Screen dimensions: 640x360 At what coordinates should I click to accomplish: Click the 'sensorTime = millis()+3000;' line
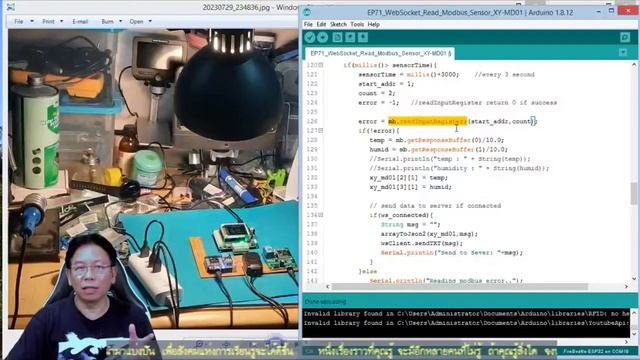coord(408,75)
